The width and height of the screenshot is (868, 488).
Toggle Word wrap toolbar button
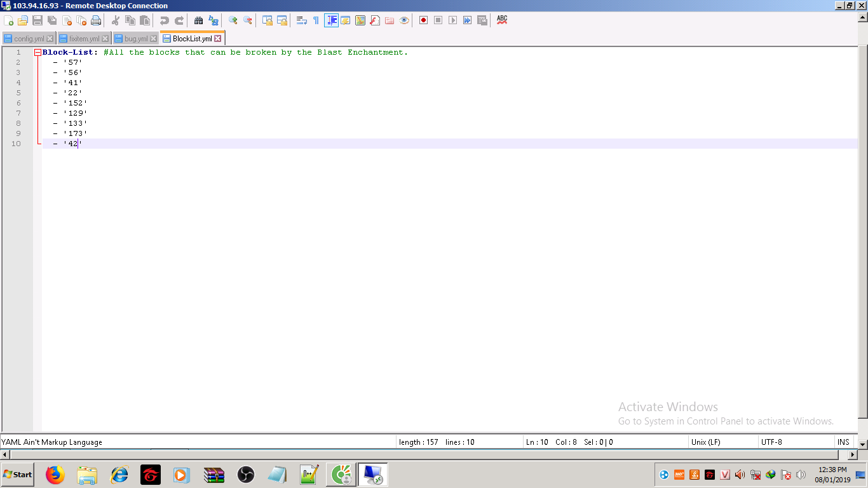click(302, 20)
